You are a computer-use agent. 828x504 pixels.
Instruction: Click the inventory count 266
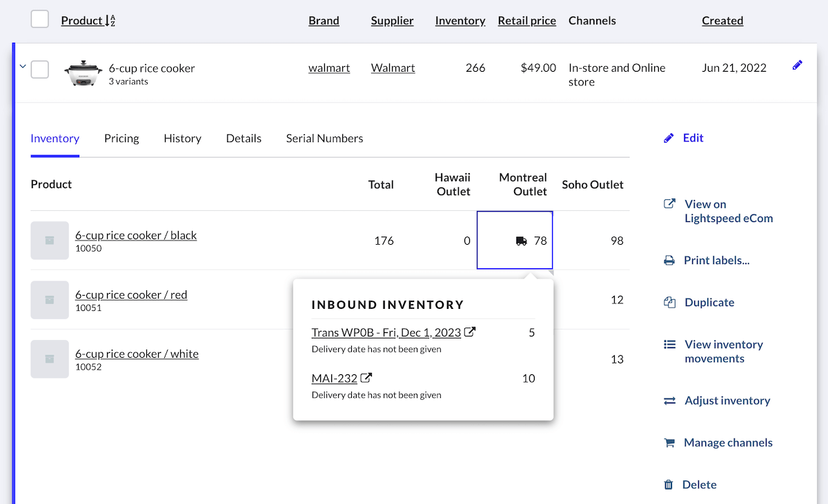coord(475,68)
